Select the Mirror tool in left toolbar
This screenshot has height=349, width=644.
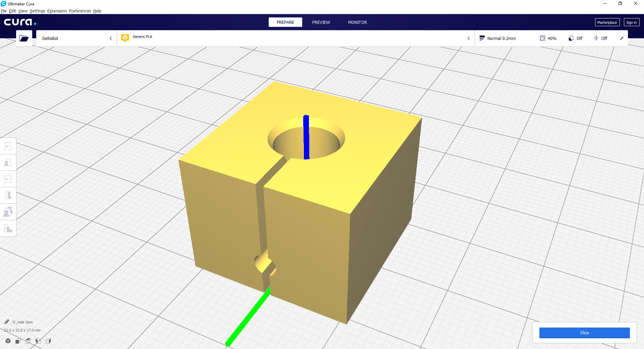click(8, 195)
